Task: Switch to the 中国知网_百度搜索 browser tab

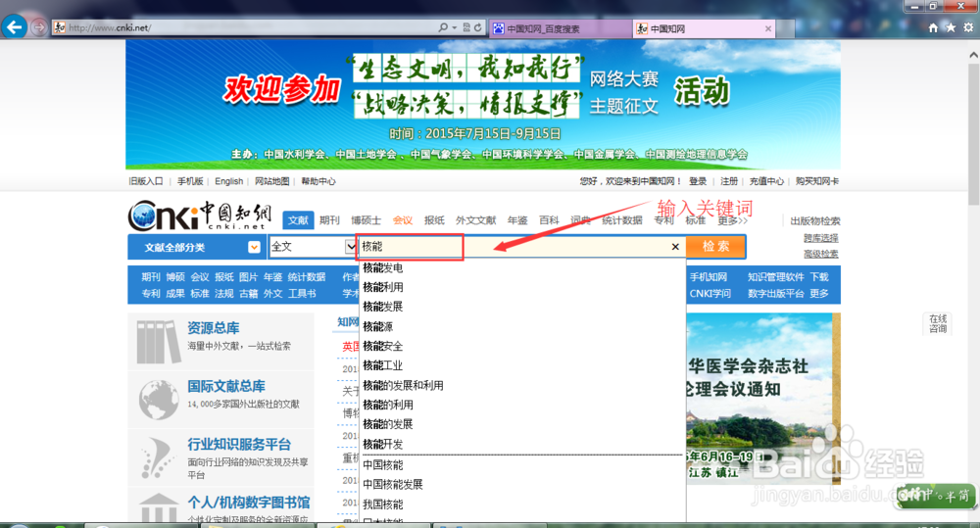Action: (x=561, y=28)
